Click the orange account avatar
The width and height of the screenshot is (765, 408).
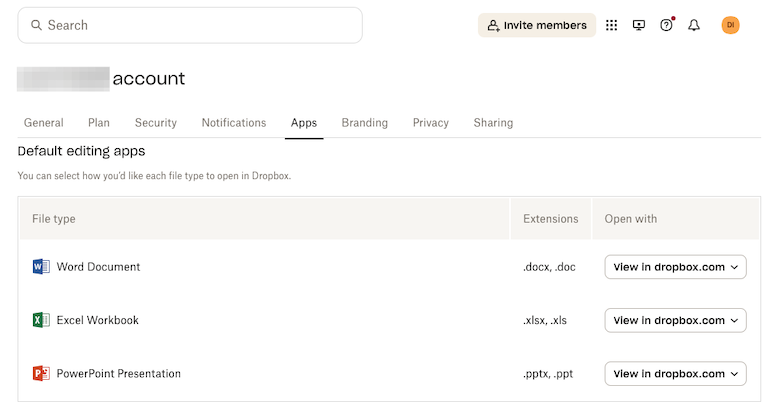[x=730, y=25]
